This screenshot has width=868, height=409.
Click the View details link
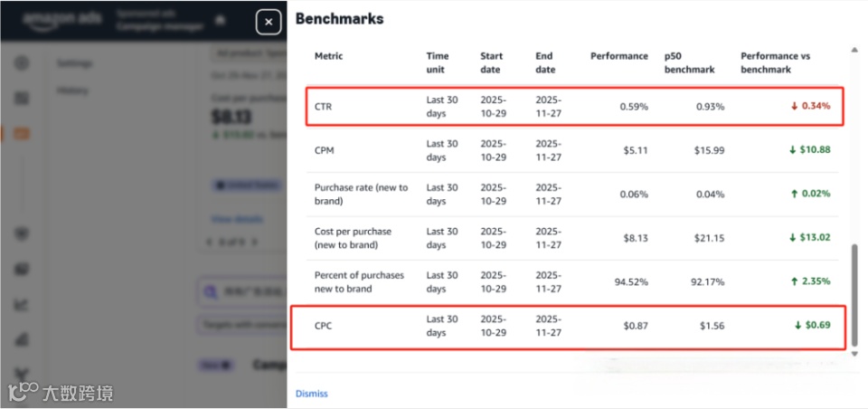(x=237, y=219)
